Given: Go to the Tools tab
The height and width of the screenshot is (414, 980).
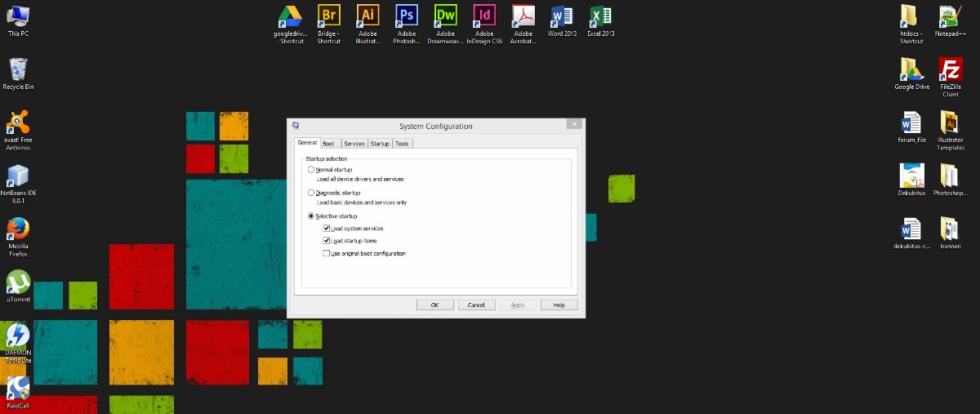Looking at the screenshot, I should pyautogui.click(x=402, y=144).
